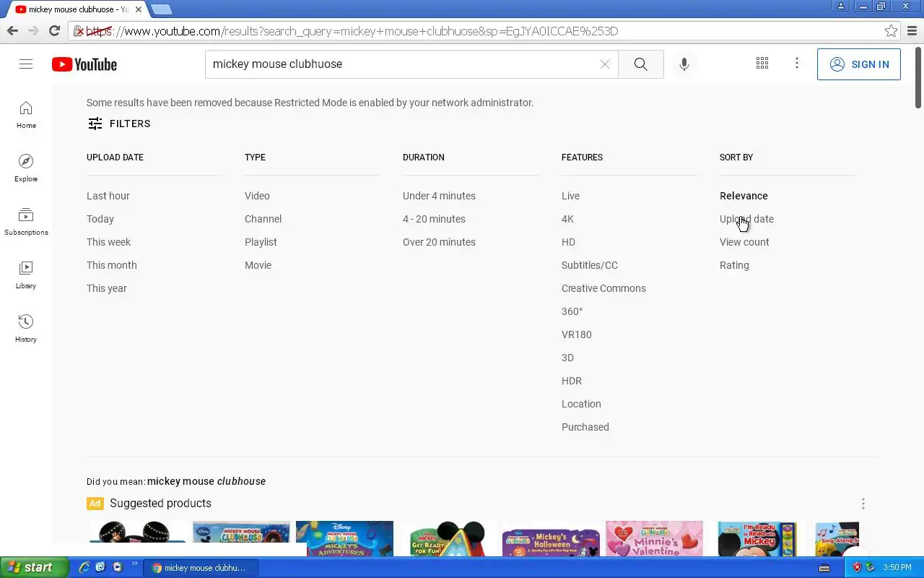The width and height of the screenshot is (924, 578).
Task: Select duration 4 - 20 minutes
Action: pyautogui.click(x=434, y=219)
